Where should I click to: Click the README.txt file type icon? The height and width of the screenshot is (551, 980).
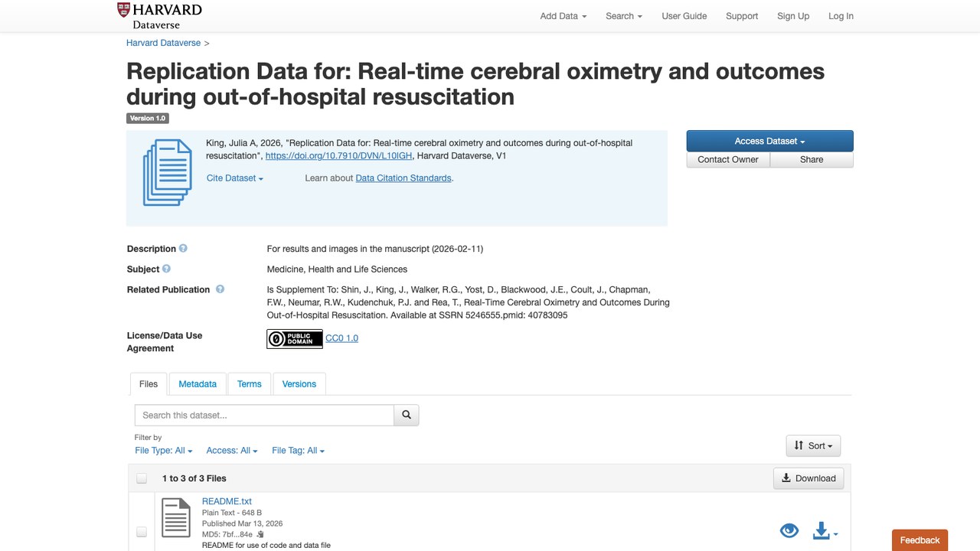(x=176, y=517)
